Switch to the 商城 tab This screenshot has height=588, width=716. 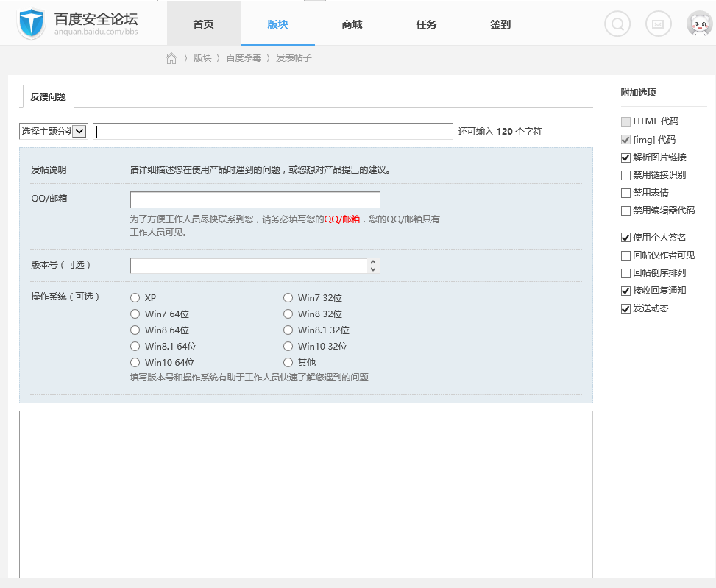pos(351,24)
